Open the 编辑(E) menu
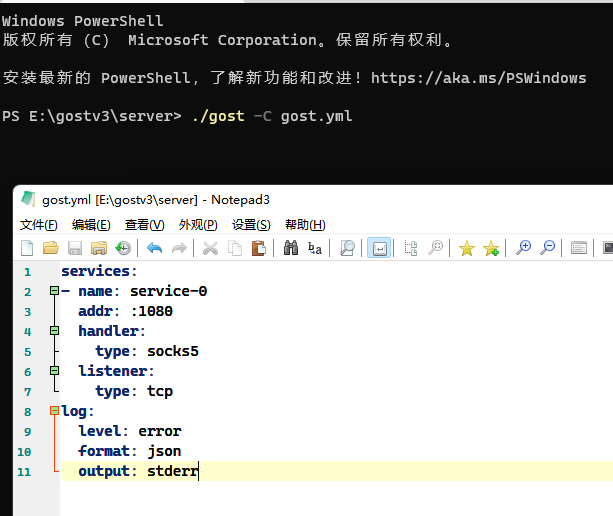This screenshot has height=516, width=613. coord(91,225)
